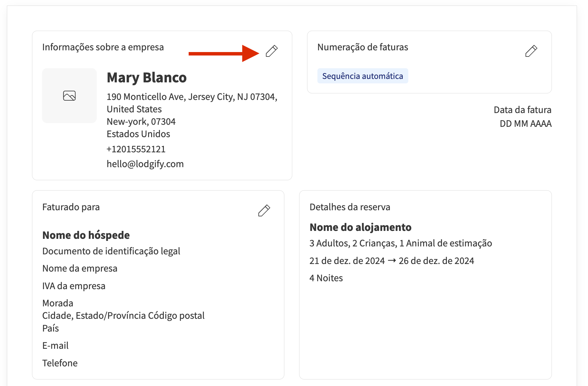
Task: Select the Sequência automática badge
Action: click(363, 76)
